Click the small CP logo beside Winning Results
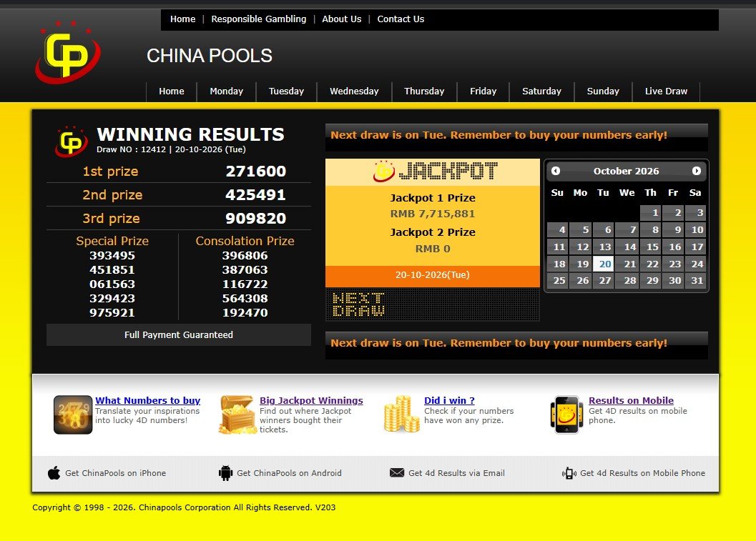This screenshot has height=541, width=756. [72, 142]
